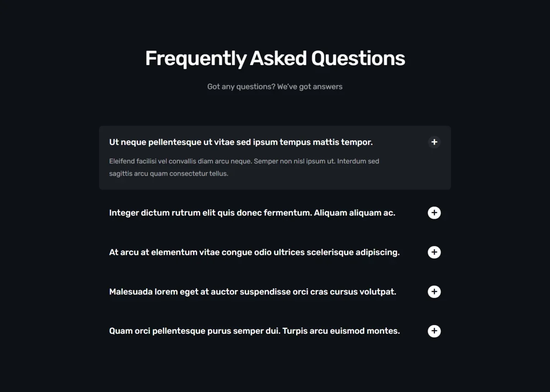Expand 'Quam orci pellentesque' with its plus icon
The height and width of the screenshot is (392, 550).
click(x=434, y=331)
